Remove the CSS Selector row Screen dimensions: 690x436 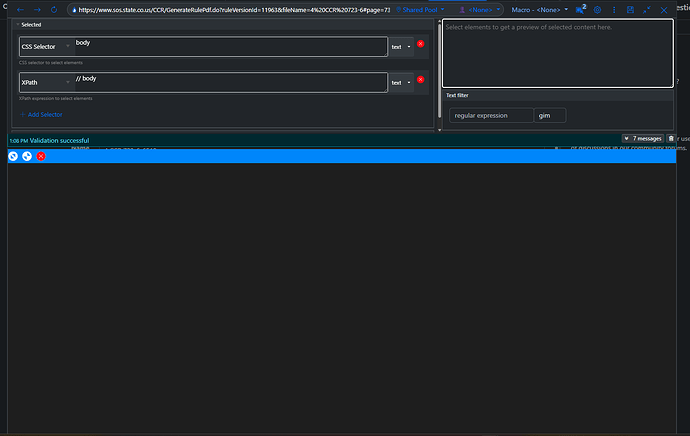tap(421, 44)
